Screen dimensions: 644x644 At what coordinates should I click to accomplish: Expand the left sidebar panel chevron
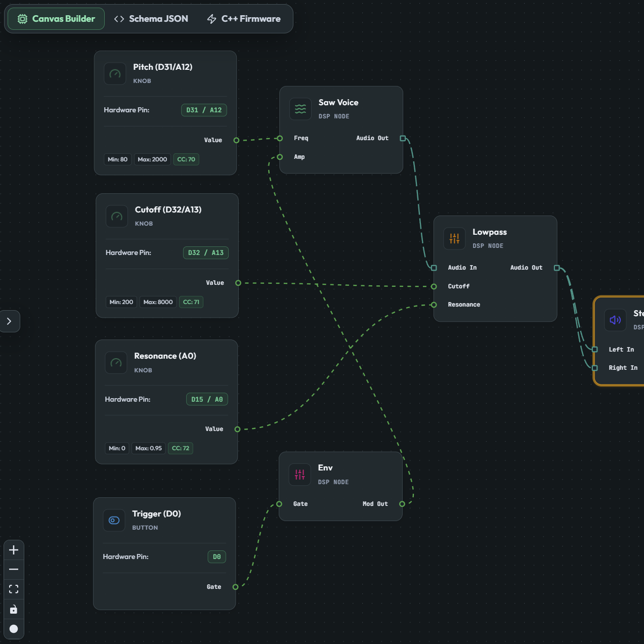coord(9,321)
